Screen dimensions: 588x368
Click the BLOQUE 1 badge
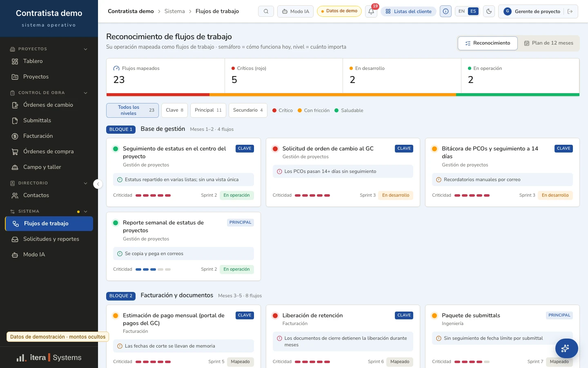121,130
